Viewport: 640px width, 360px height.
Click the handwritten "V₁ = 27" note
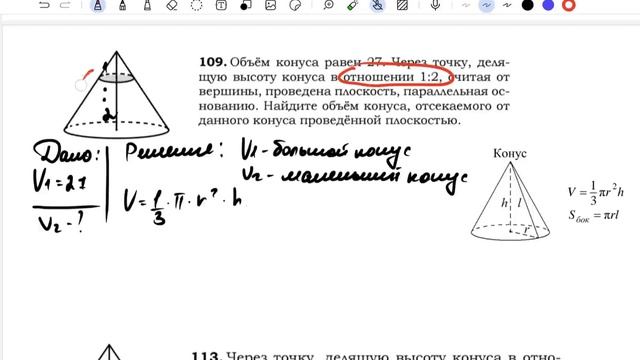click(60, 181)
